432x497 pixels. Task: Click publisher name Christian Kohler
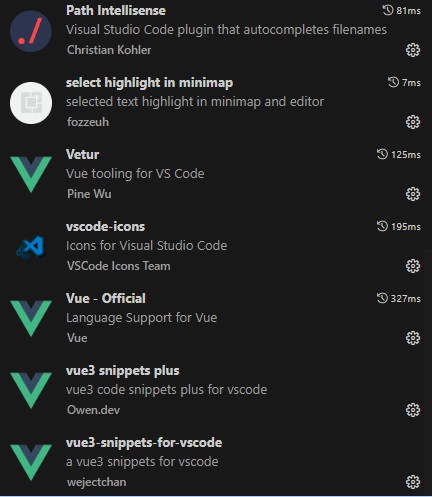[109, 50]
